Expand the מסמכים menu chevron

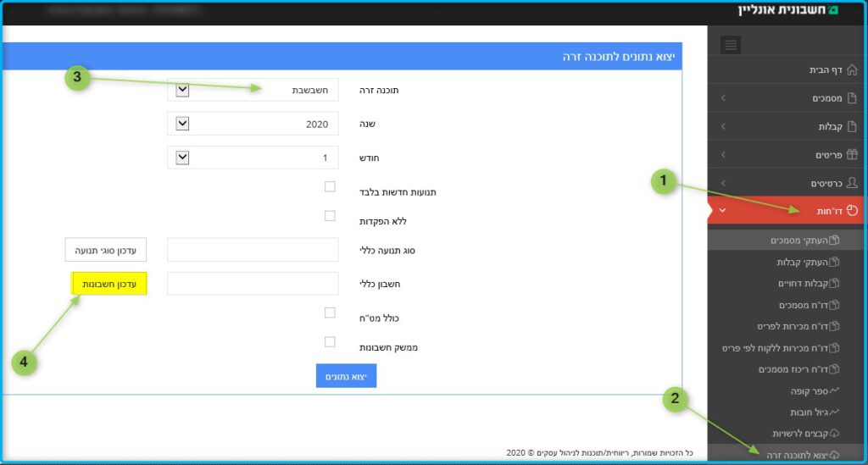point(723,98)
